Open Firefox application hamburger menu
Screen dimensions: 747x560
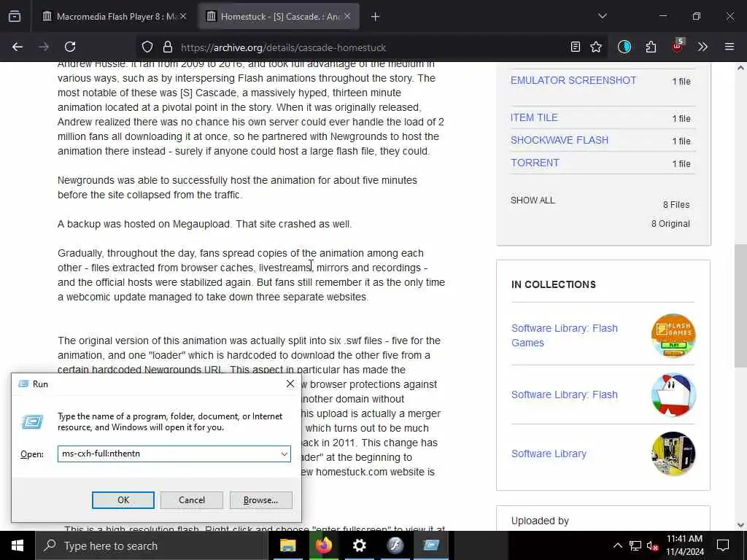pos(729,47)
